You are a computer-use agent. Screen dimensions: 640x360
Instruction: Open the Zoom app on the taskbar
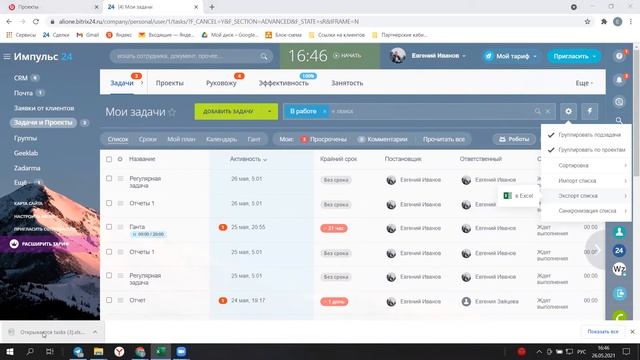[x=181, y=351]
